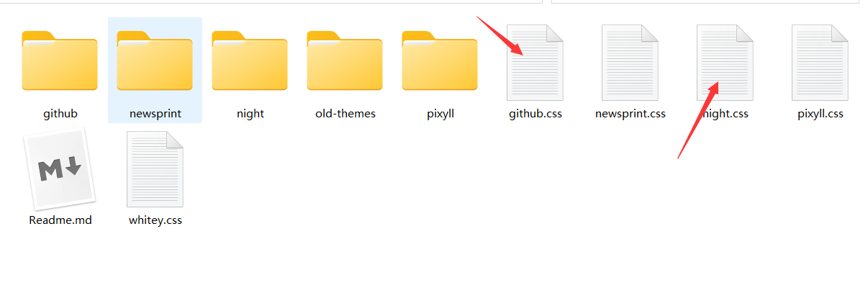Select the pixyll.css file icon

coord(820,63)
